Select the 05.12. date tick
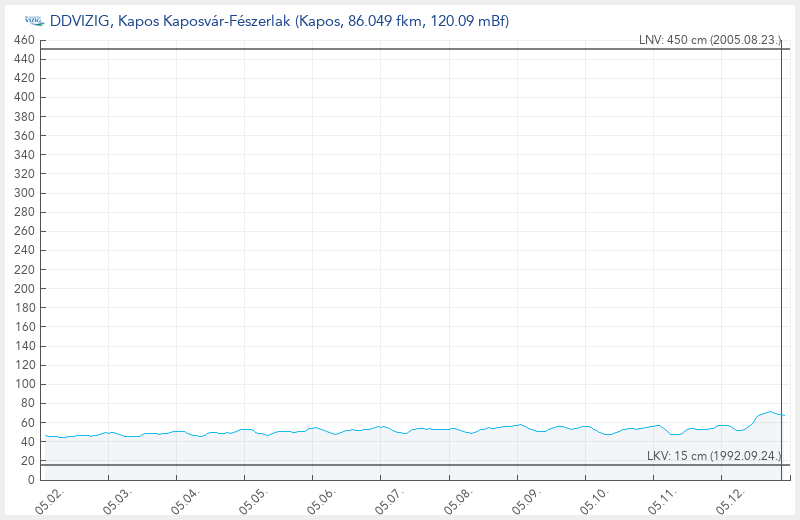Viewport: 800px width, 520px height. click(731, 501)
